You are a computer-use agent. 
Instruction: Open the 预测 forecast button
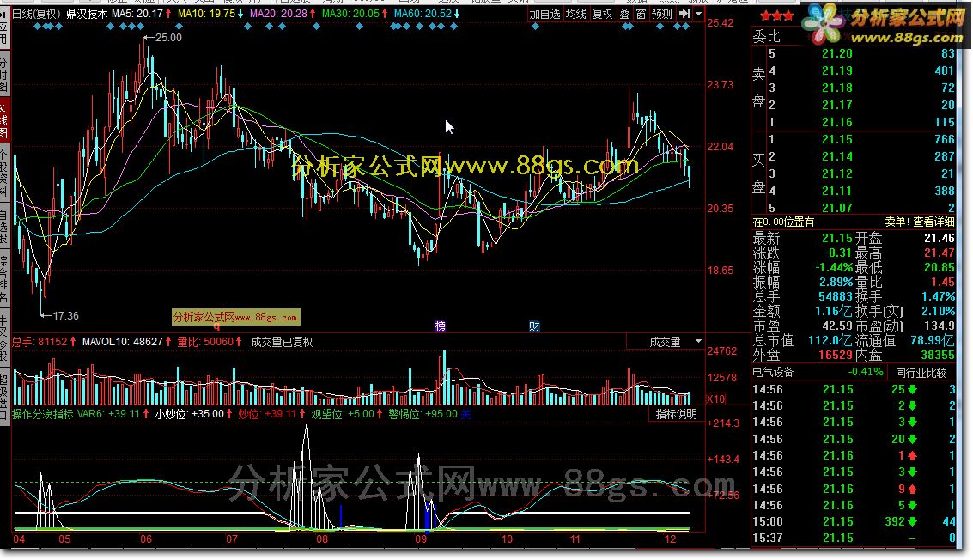coord(661,14)
